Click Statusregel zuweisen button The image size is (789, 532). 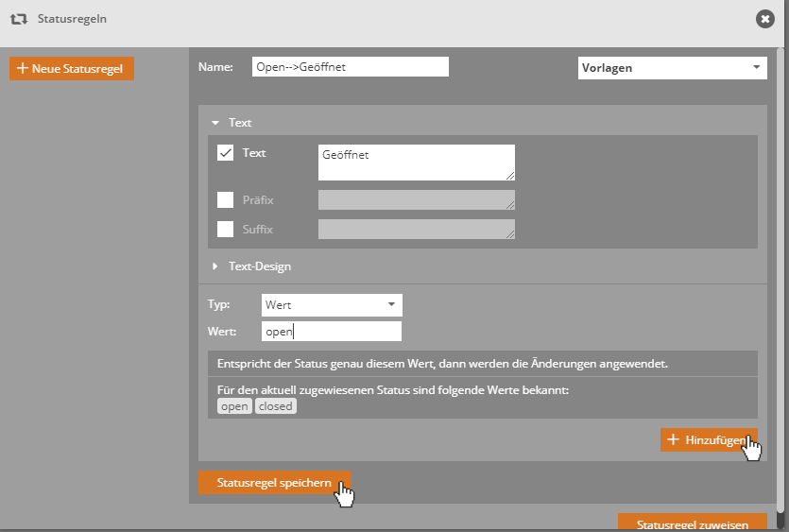tap(692, 524)
